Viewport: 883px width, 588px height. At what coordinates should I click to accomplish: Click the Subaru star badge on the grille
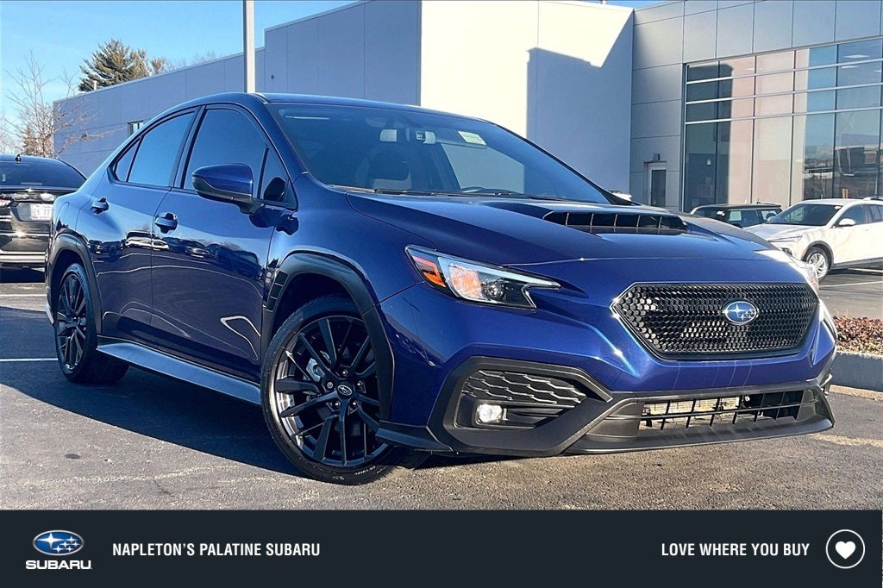(739, 313)
